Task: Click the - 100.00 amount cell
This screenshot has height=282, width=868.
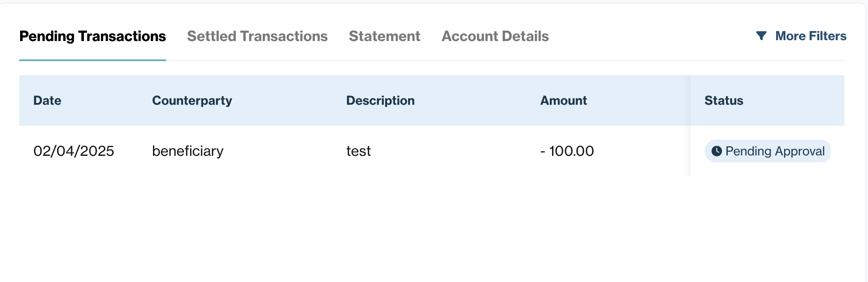Action: (567, 151)
